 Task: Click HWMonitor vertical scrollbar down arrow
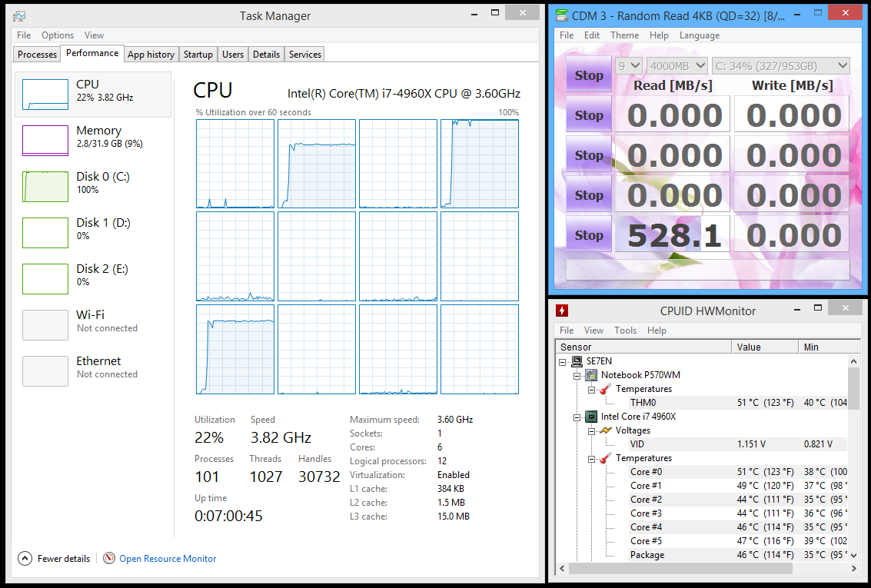point(854,555)
